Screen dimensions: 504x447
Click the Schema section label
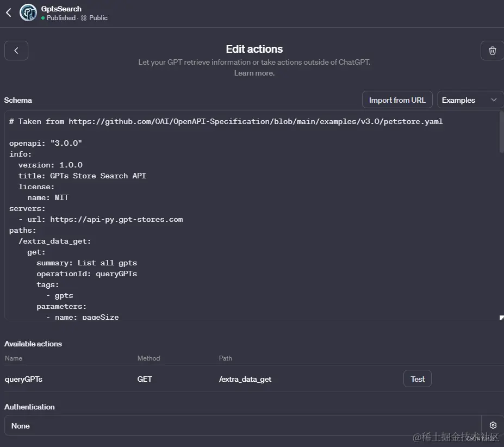(x=18, y=101)
